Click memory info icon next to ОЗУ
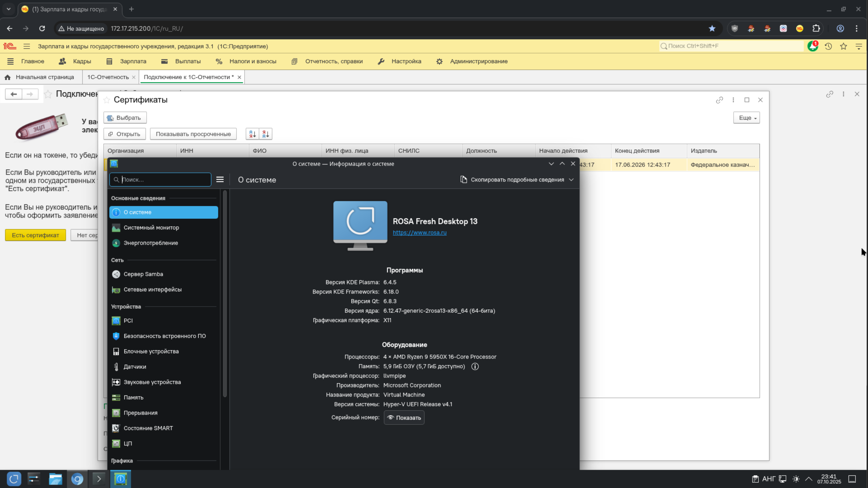The height and width of the screenshot is (488, 868). coord(475,367)
